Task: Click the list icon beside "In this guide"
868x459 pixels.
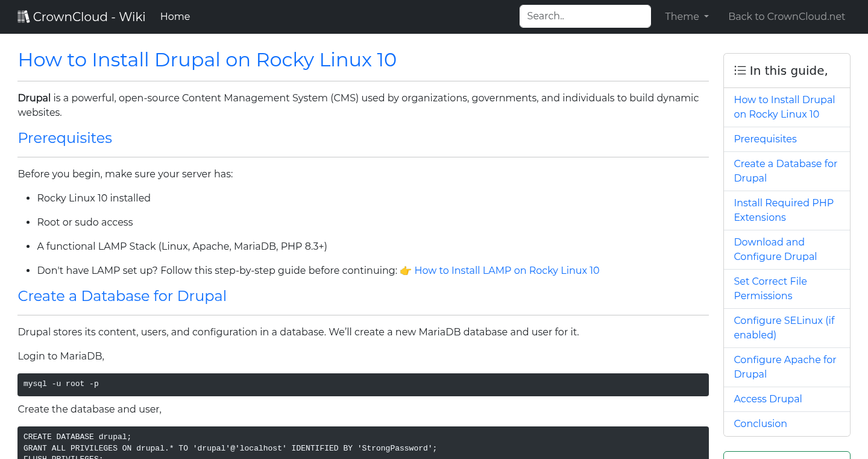Action: [x=740, y=70]
